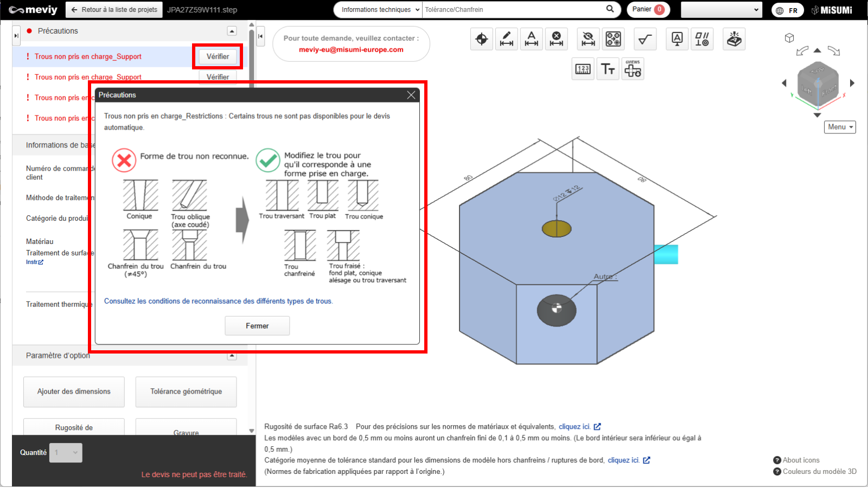Select the edit dimension pencil tool
The width and height of the screenshot is (868, 488).
coord(506,39)
